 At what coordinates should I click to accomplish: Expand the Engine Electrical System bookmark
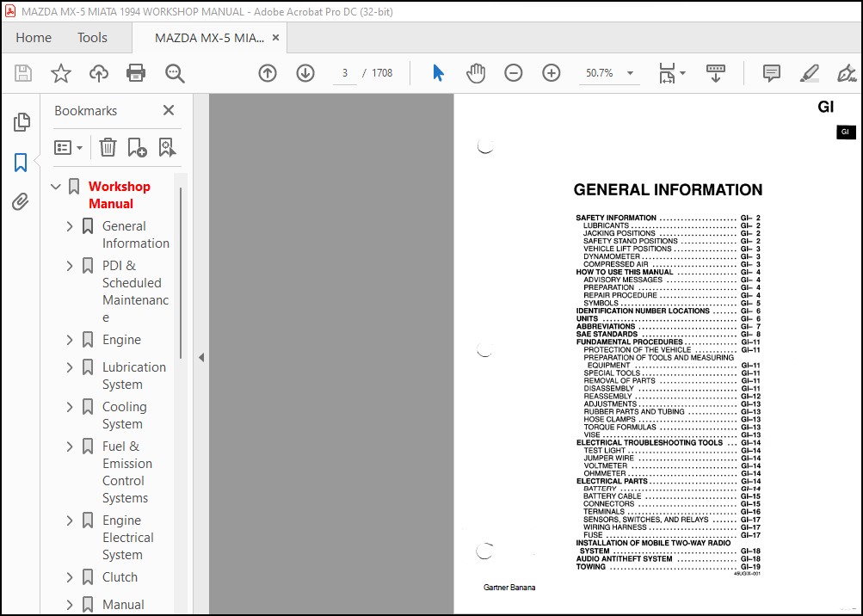[70, 521]
